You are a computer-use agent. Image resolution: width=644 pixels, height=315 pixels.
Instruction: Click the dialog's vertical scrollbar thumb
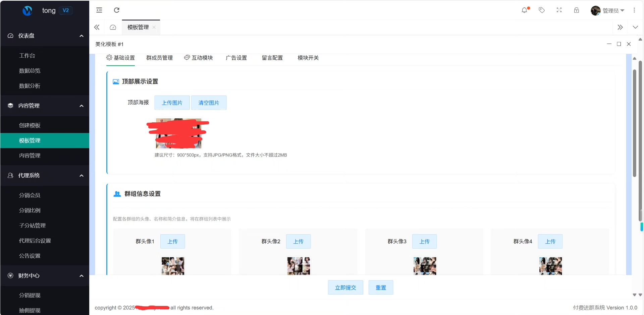click(x=634, y=123)
